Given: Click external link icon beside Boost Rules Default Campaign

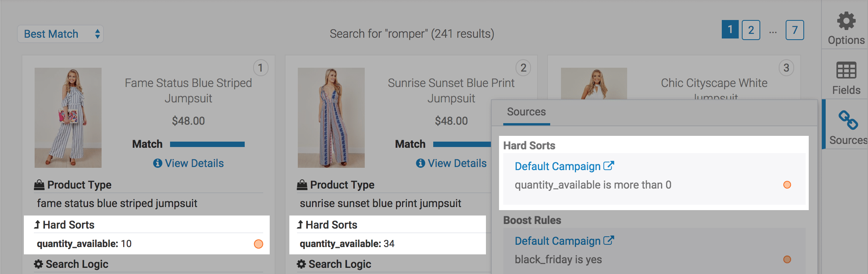Looking at the screenshot, I should click(x=609, y=241).
